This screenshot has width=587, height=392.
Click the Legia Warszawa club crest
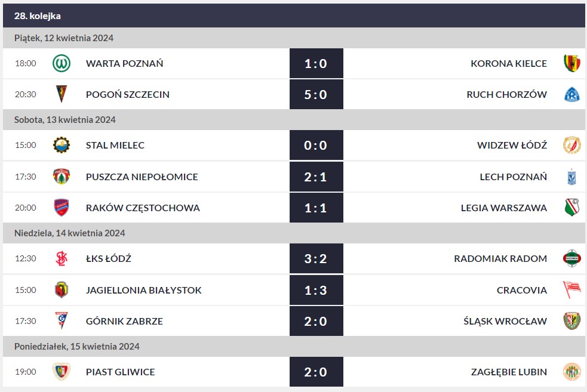(571, 208)
